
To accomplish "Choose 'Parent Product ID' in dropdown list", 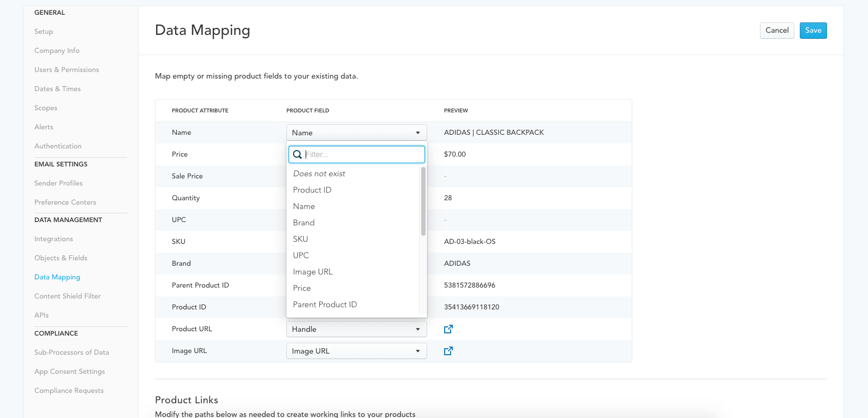I will point(325,304).
